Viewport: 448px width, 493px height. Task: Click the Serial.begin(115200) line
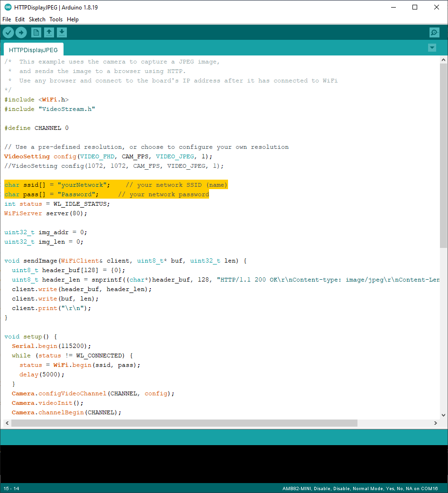click(52, 346)
